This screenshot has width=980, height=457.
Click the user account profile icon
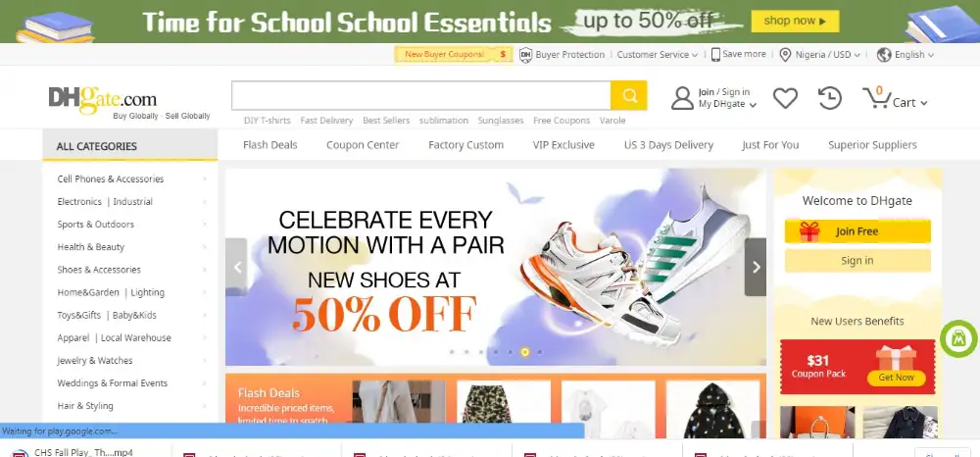pos(682,98)
